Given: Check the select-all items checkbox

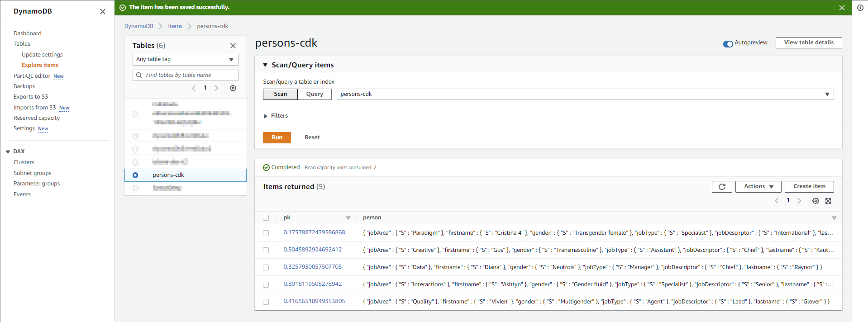Looking at the screenshot, I should click(266, 218).
